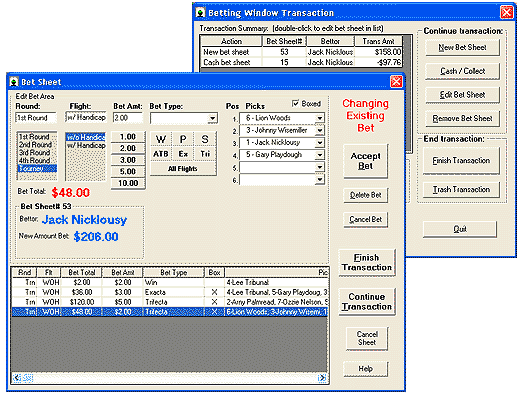
Task: Click the Bet Total column header
Action: click(82, 272)
